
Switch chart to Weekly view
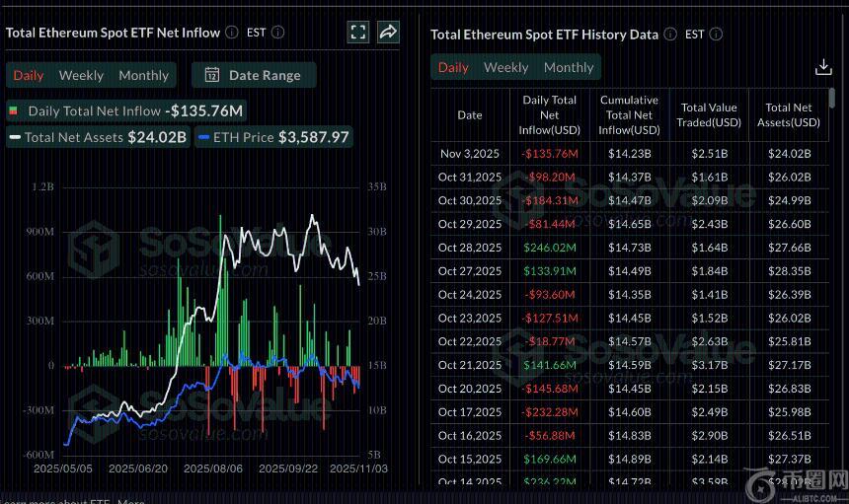click(81, 75)
